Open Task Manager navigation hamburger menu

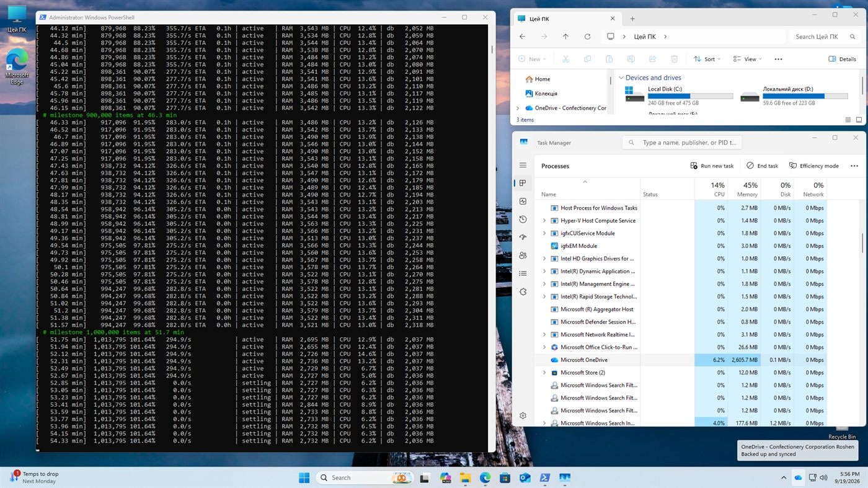(523, 166)
